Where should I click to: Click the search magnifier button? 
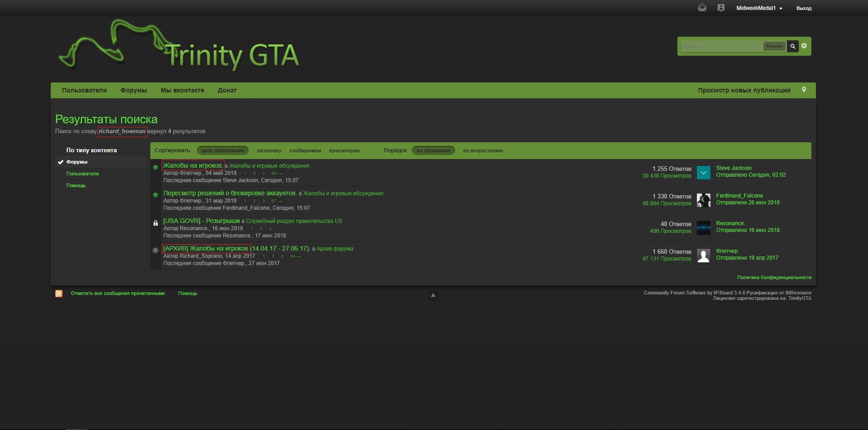[x=792, y=46]
